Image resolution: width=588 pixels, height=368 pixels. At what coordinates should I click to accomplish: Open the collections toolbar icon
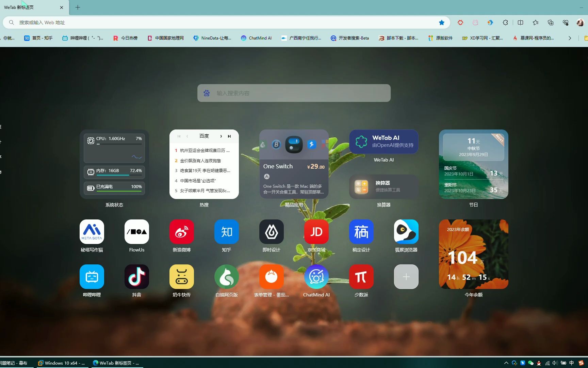[551, 22]
